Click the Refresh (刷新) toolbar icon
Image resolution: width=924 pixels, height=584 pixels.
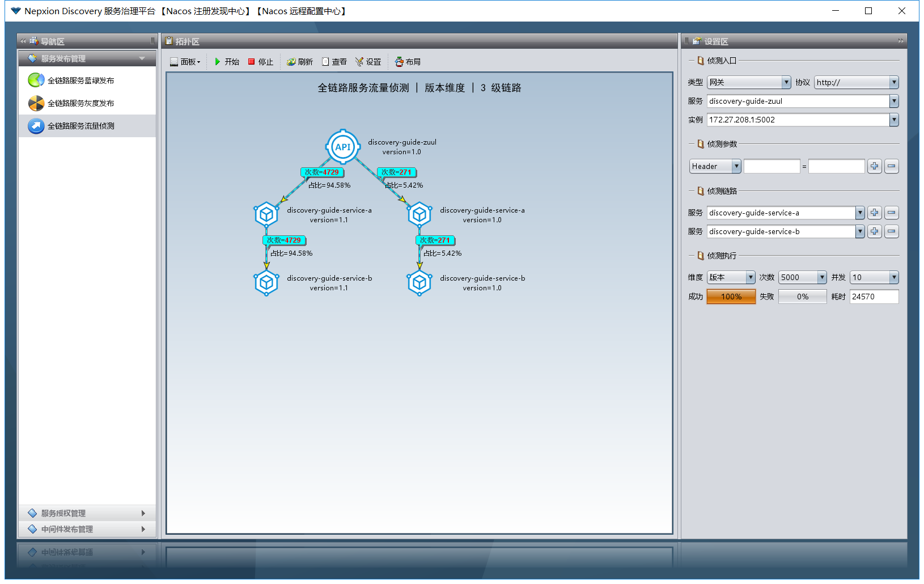point(291,62)
